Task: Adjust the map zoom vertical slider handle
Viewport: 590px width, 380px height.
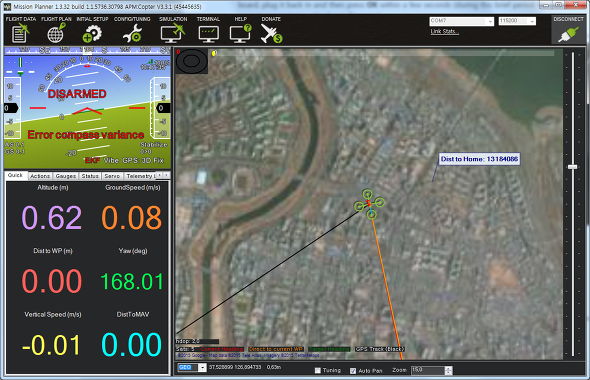Action: pyautogui.click(x=572, y=167)
